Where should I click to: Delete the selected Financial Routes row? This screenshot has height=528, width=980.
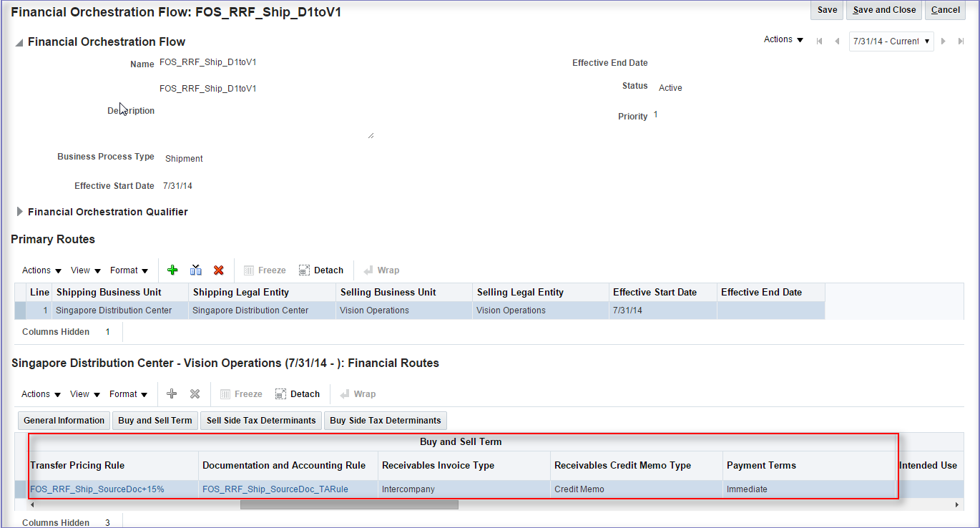(194, 393)
